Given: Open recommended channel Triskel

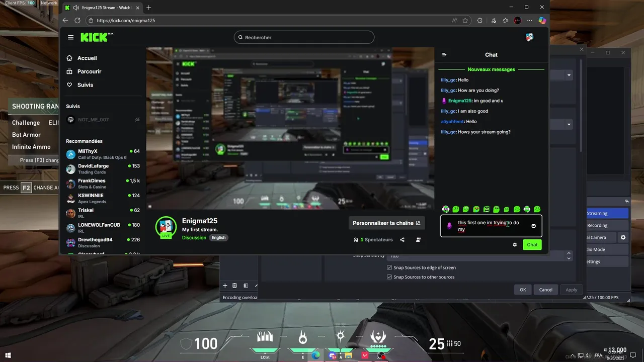Looking at the screenshot, I should click(103, 213).
